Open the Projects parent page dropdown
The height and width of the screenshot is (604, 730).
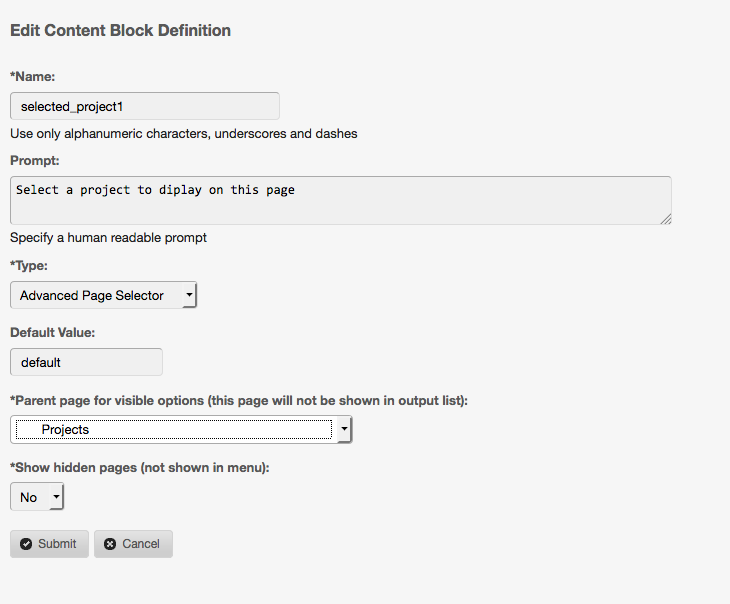[x=174, y=429]
